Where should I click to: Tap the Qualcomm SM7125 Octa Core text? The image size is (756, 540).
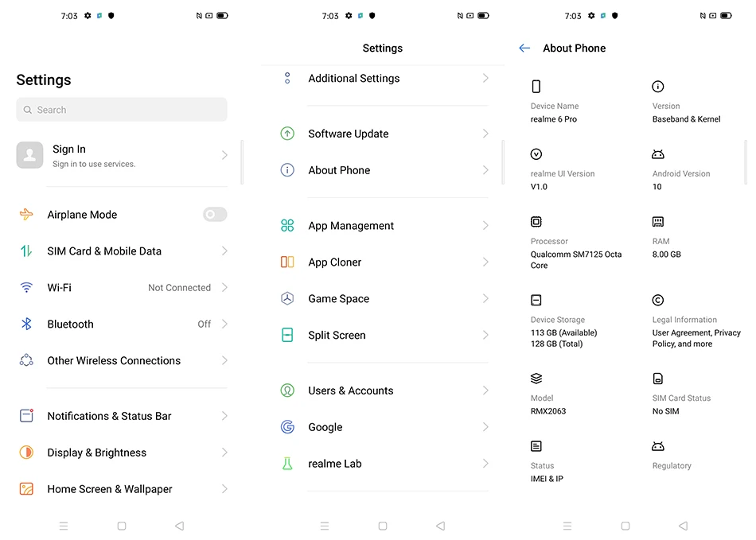pos(575,259)
